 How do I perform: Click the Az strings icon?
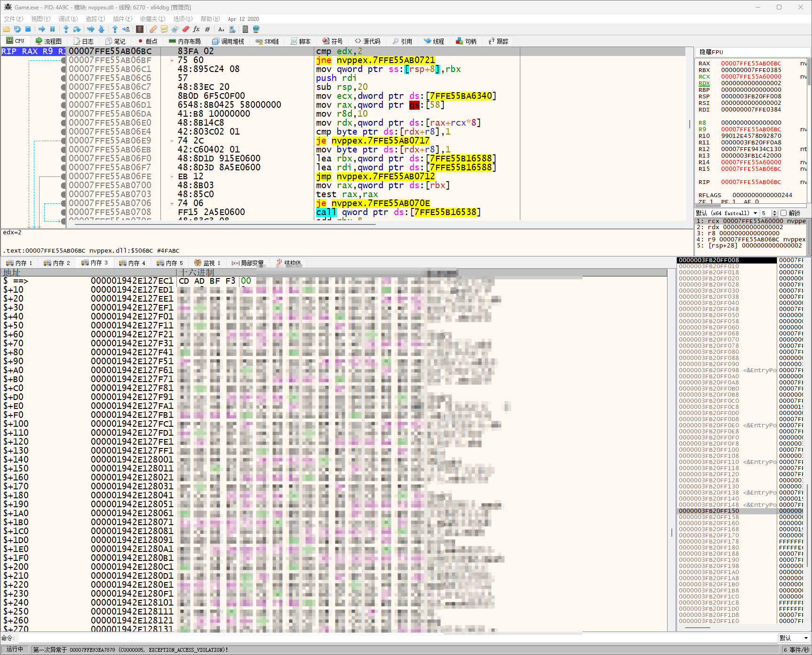point(221,29)
